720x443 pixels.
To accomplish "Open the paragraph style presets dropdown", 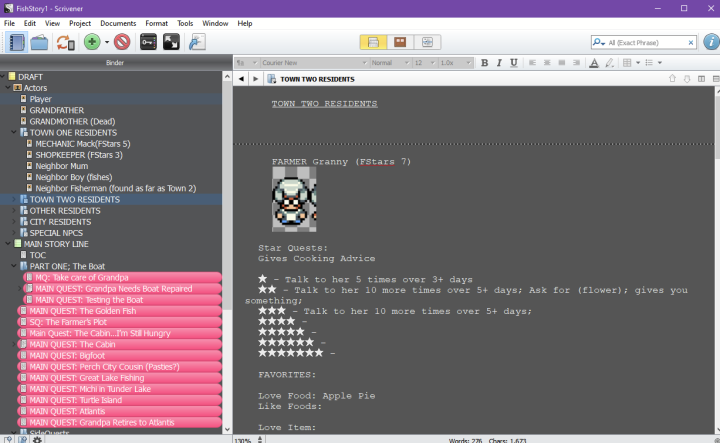I will click(246, 63).
